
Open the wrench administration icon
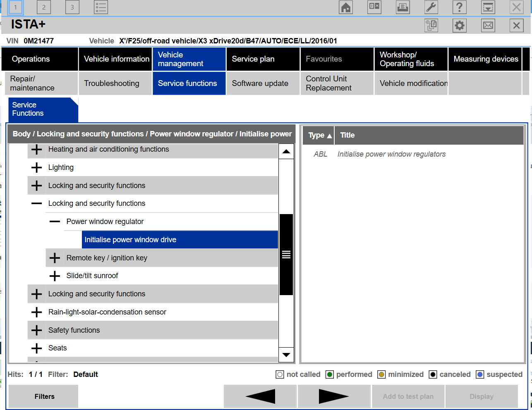point(431,7)
